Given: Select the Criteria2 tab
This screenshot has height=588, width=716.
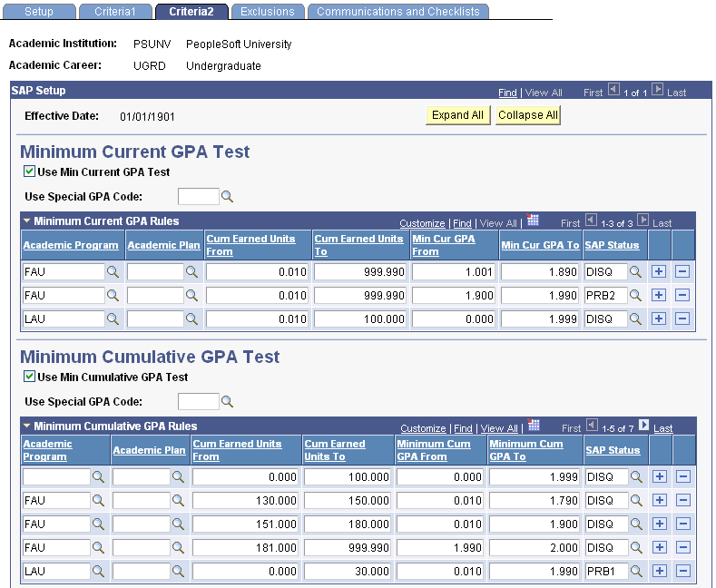Looking at the screenshot, I should 191,12.
